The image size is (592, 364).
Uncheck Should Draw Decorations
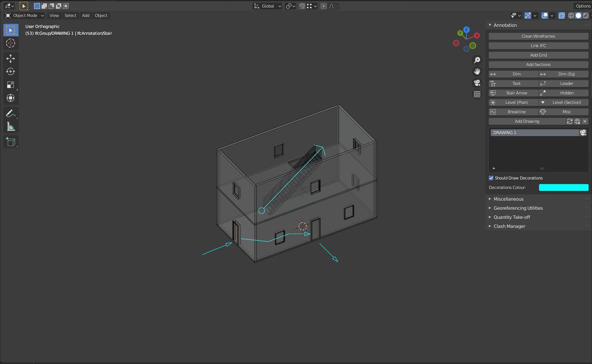click(491, 178)
